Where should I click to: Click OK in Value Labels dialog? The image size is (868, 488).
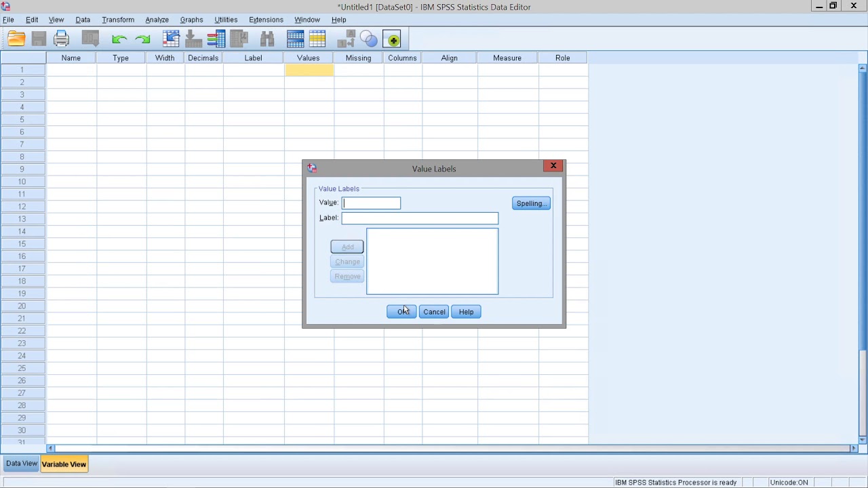point(401,312)
